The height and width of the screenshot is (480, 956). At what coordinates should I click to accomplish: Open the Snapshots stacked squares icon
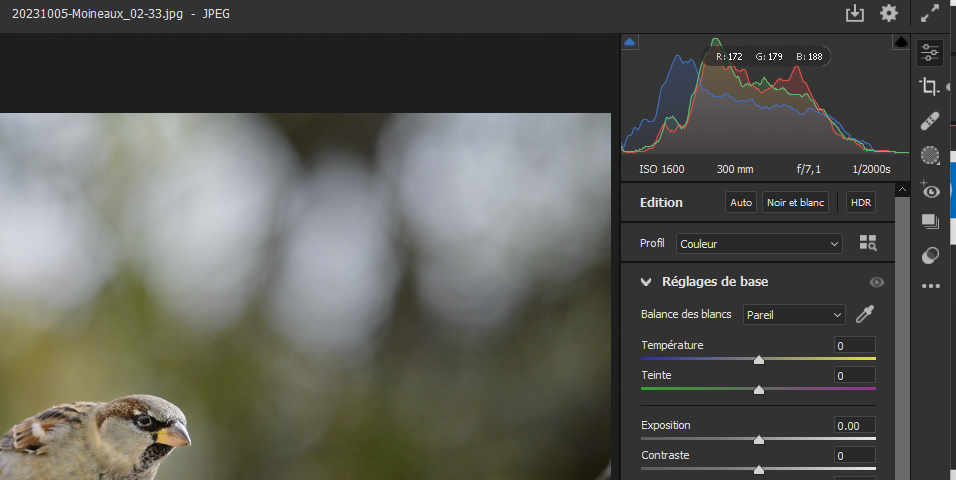(x=930, y=221)
